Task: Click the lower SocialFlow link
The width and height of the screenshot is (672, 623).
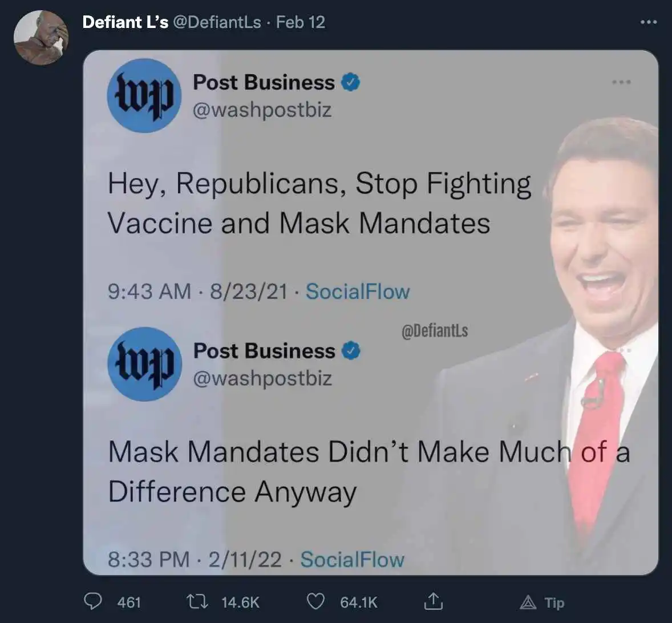Action: tap(352, 560)
